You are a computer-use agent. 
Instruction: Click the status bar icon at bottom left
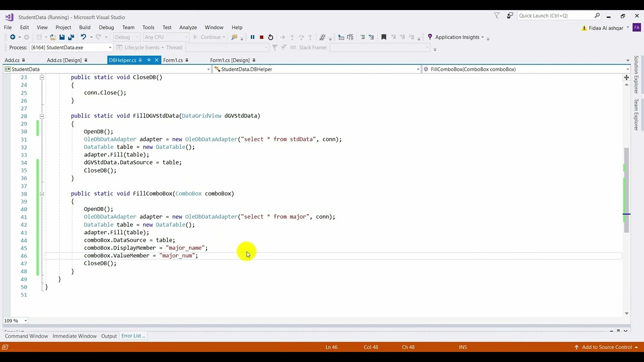(x=5, y=347)
